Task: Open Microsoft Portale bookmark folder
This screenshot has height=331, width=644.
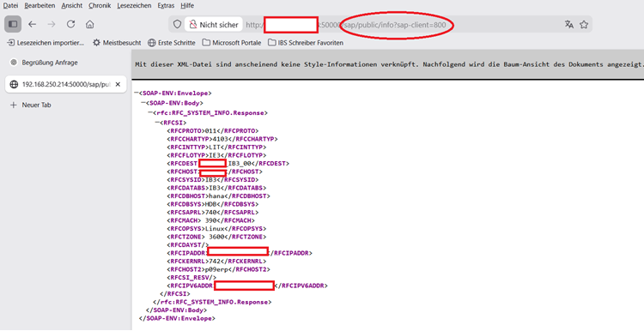Action: click(232, 43)
